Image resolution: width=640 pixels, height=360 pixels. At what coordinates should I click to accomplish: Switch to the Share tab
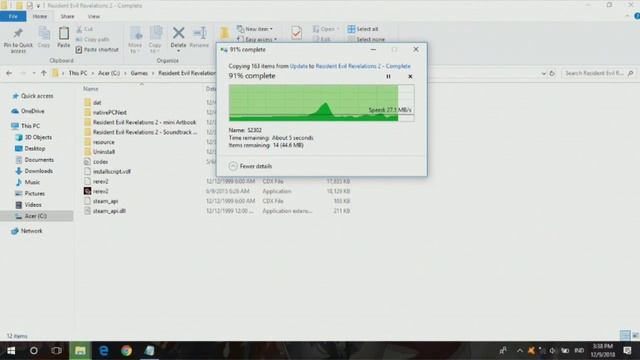coord(67,16)
